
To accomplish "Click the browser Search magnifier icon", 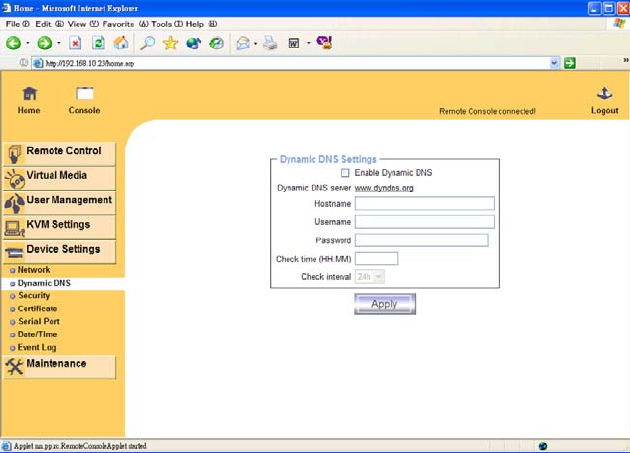I will pyautogui.click(x=147, y=44).
